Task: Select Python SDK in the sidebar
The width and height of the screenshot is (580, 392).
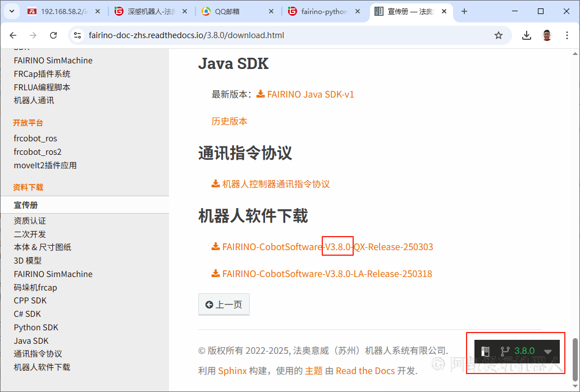Action: [36, 328]
